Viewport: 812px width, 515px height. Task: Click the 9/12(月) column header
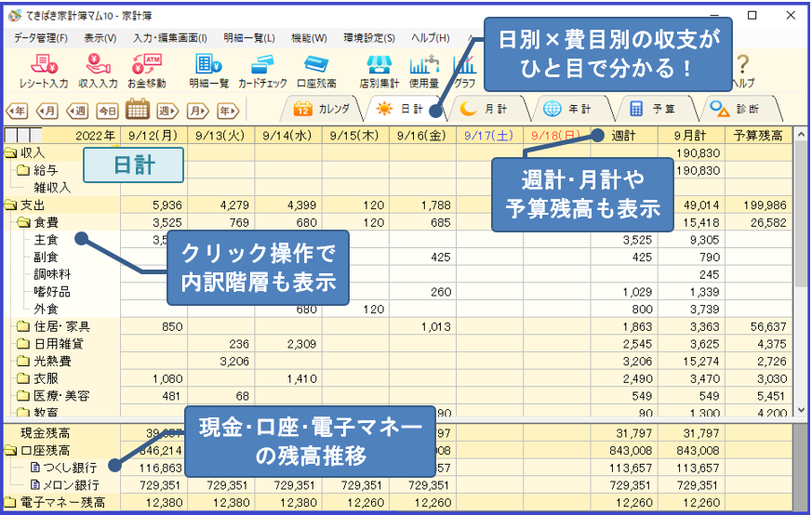point(153,136)
